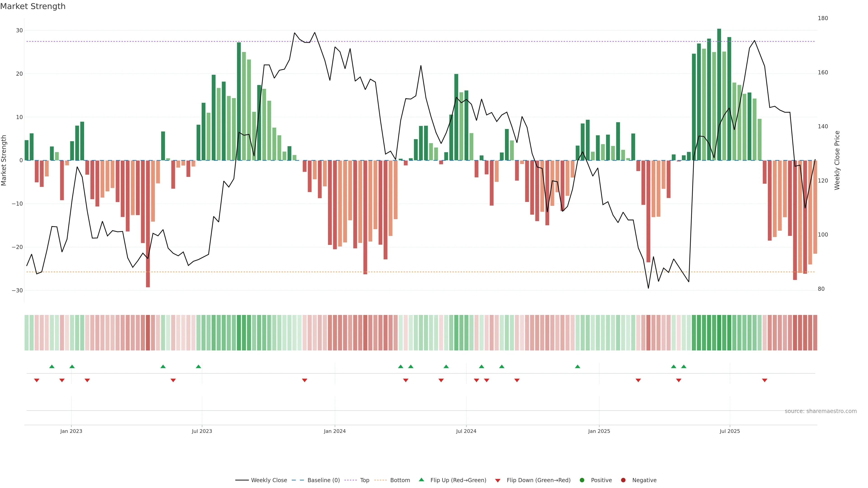Click the darkest green heatmap strip cell
Image resolution: width=868 pixels, height=488 pixels.
pyautogui.click(x=719, y=333)
